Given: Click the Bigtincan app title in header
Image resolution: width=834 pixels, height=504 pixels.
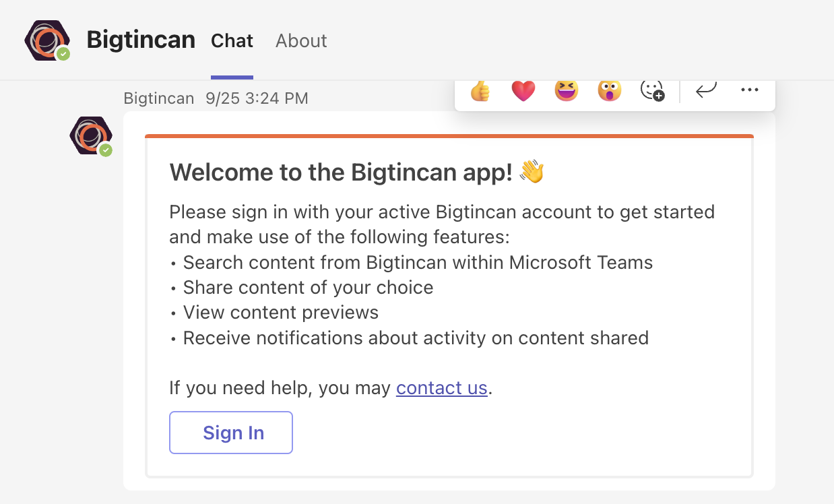Looking at the screenshot, I should coord(141,40).
